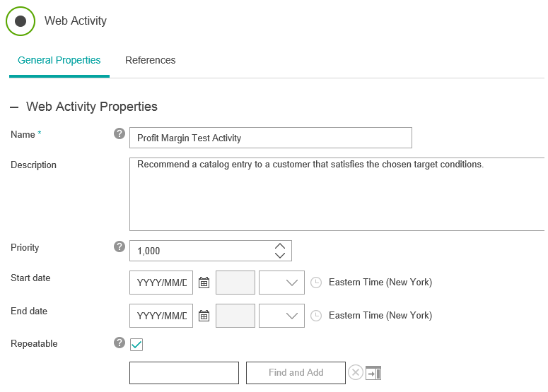
Task: Click help icon next to Name
Action: coord(119,133)
